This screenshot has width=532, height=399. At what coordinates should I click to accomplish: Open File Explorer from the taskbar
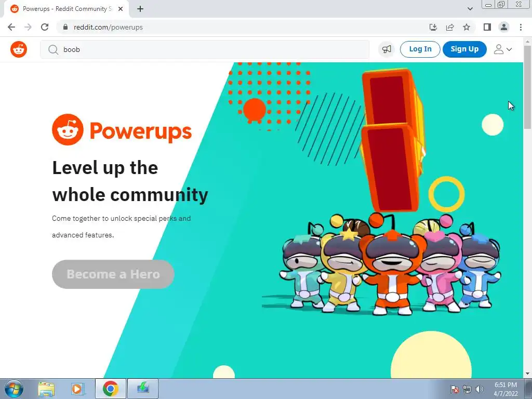tap(46, 389)
